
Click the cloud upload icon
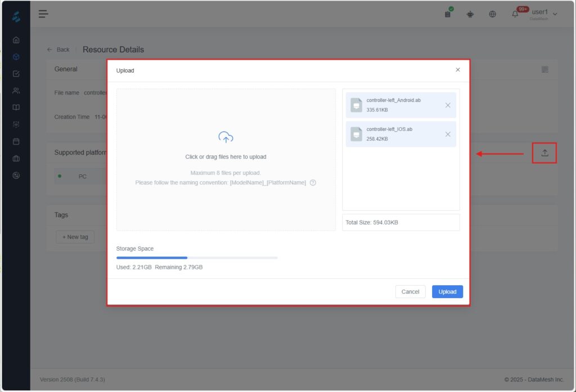tap(226, 138)
